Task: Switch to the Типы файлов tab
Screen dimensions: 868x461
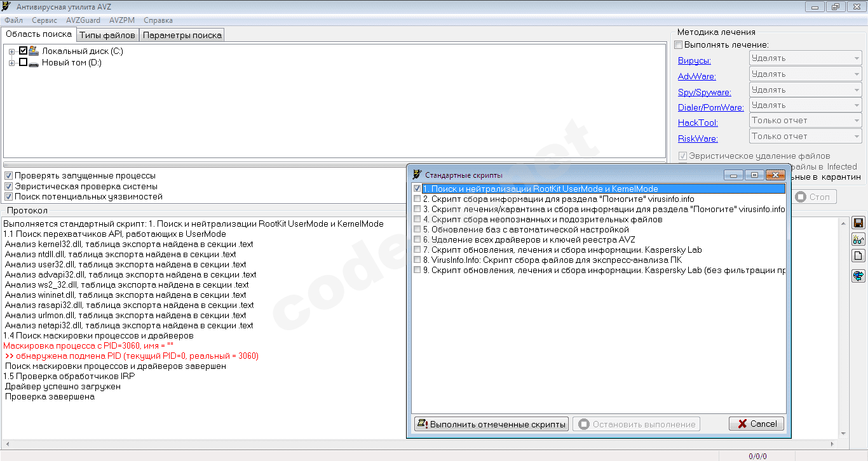Action: [x=107, y=35]
